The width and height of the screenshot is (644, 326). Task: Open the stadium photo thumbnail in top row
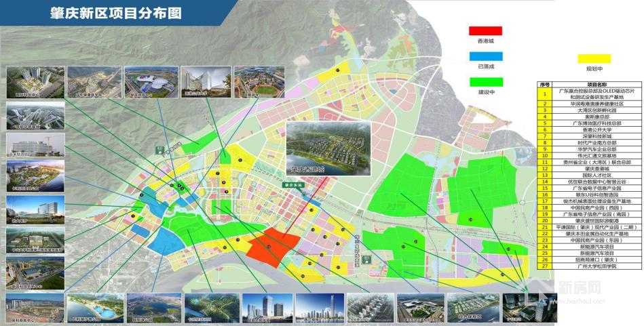151,82
